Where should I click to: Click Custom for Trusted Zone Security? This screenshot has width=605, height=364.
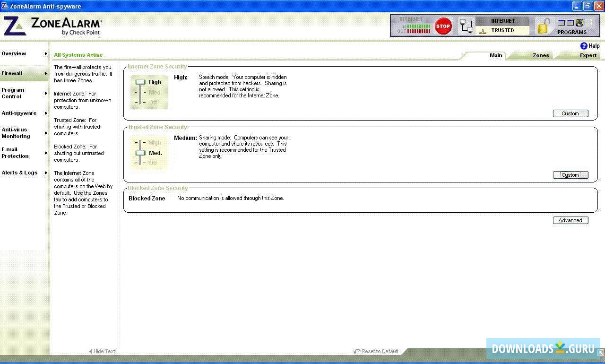click(570, 175)
